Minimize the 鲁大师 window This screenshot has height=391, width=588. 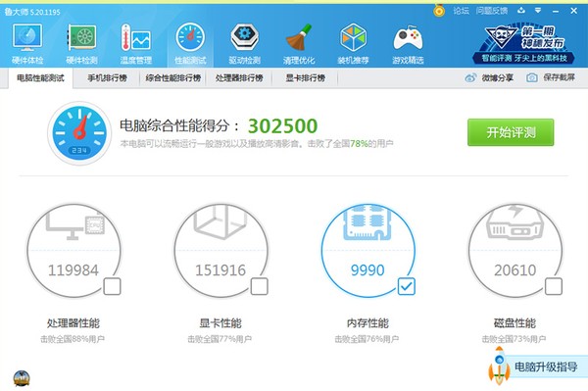pos(556,11)
